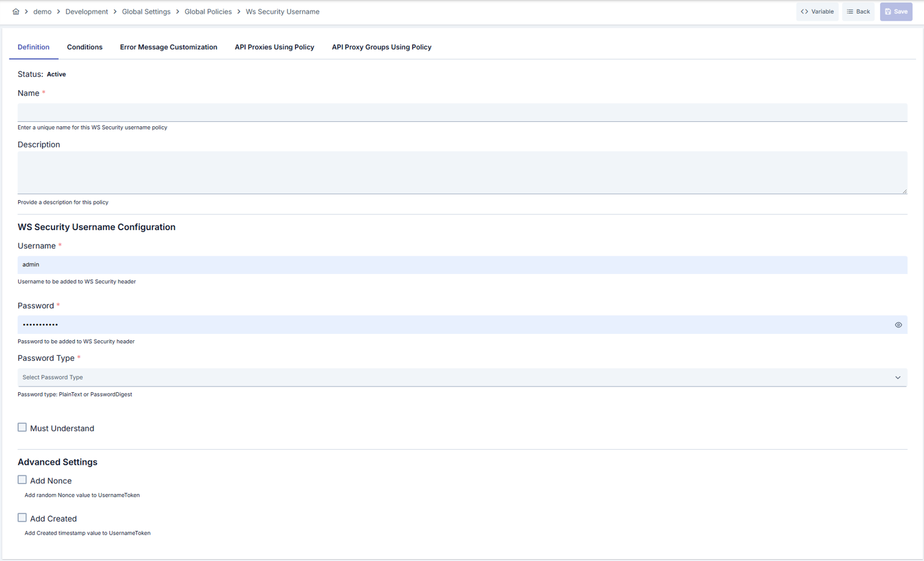Image resolution: width=924 pixels, height=561 pixels.
Task: Open the Development breadcrumb link
Action: click(x=86, y=11)
